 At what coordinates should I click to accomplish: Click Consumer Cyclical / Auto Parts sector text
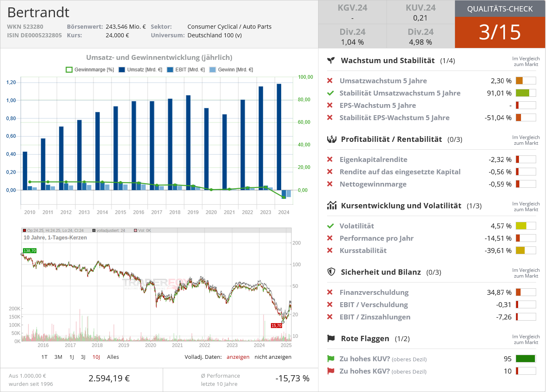(x=230, y=27)
